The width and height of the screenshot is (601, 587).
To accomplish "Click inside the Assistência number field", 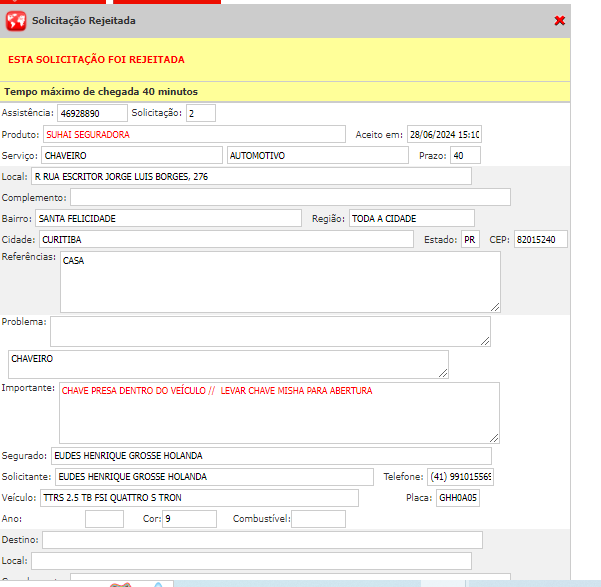I will pyautogui.click(x=92, y=113).
